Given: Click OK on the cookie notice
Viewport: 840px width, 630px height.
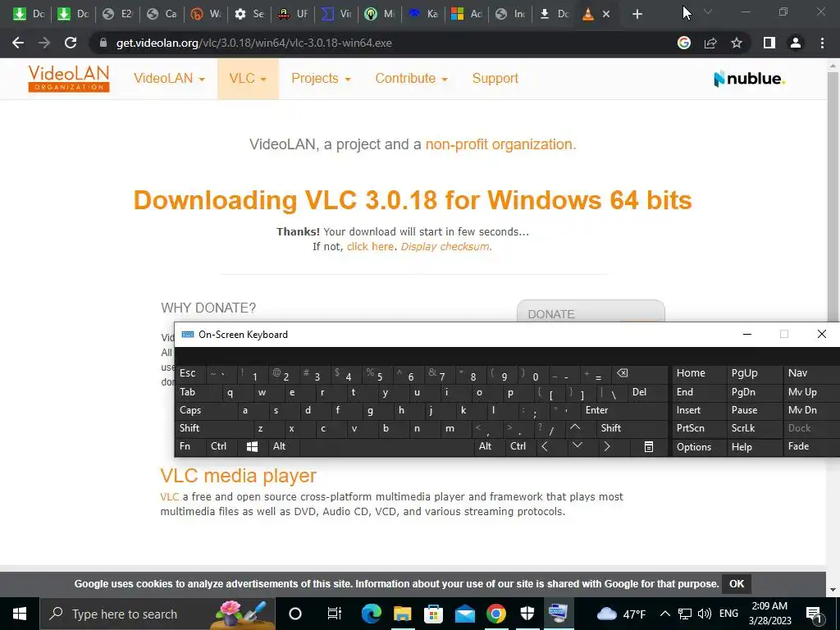Looking at the screenshot, I should pos(736,584).
